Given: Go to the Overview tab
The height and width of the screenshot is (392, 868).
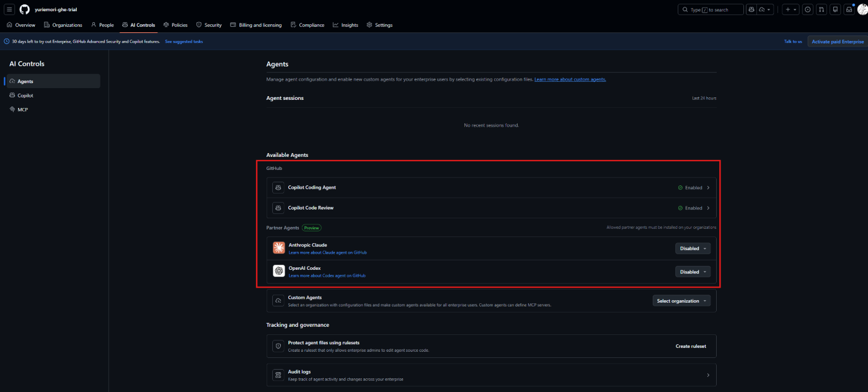Looking at the screenshot, I should 21,25.
